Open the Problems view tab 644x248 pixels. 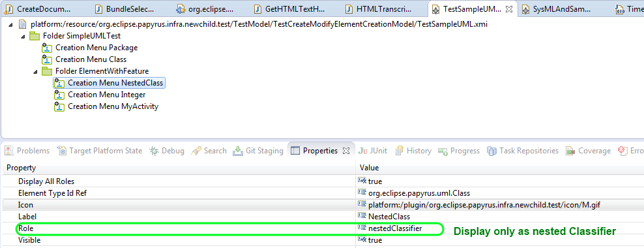point(27,151)
